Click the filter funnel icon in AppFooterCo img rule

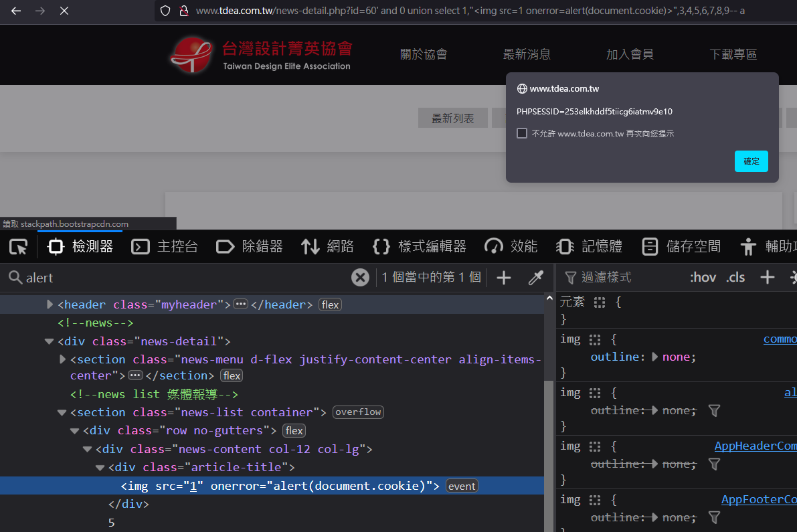tap(714, 518)
